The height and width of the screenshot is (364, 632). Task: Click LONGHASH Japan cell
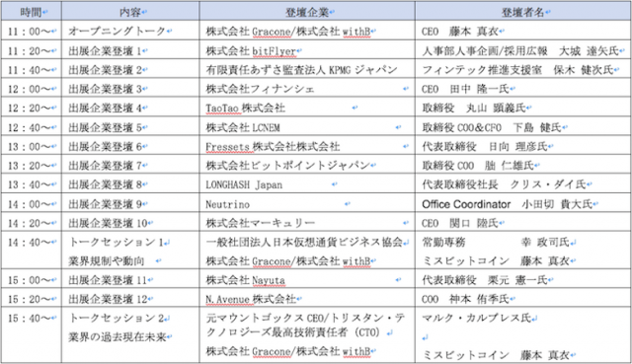click(x=307, y=184)
